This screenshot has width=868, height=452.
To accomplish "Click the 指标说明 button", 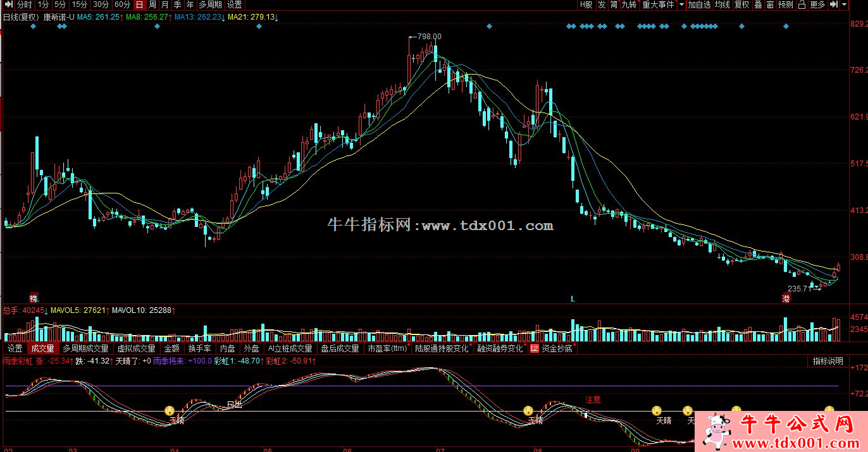I will click(828, 361).
